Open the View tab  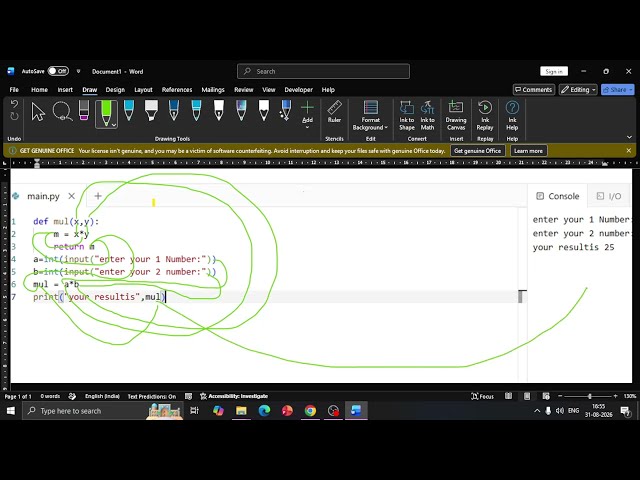[269, 90]
